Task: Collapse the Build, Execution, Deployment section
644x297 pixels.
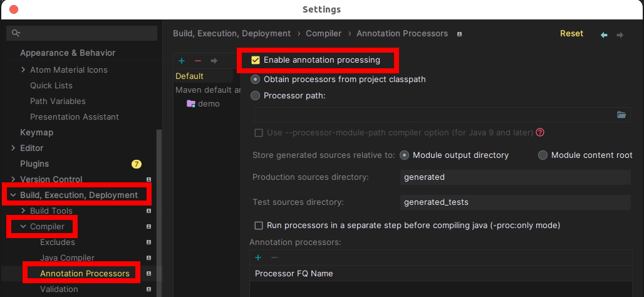Action: 14,195
